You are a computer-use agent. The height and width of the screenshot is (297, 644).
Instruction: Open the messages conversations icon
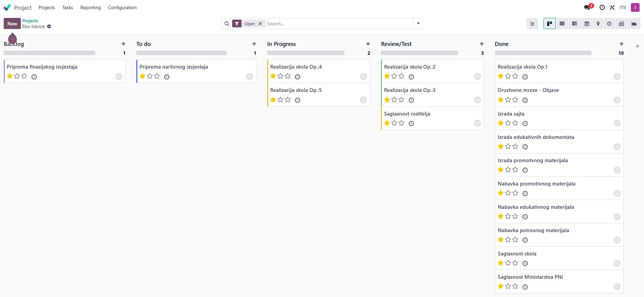pos(587,7)
